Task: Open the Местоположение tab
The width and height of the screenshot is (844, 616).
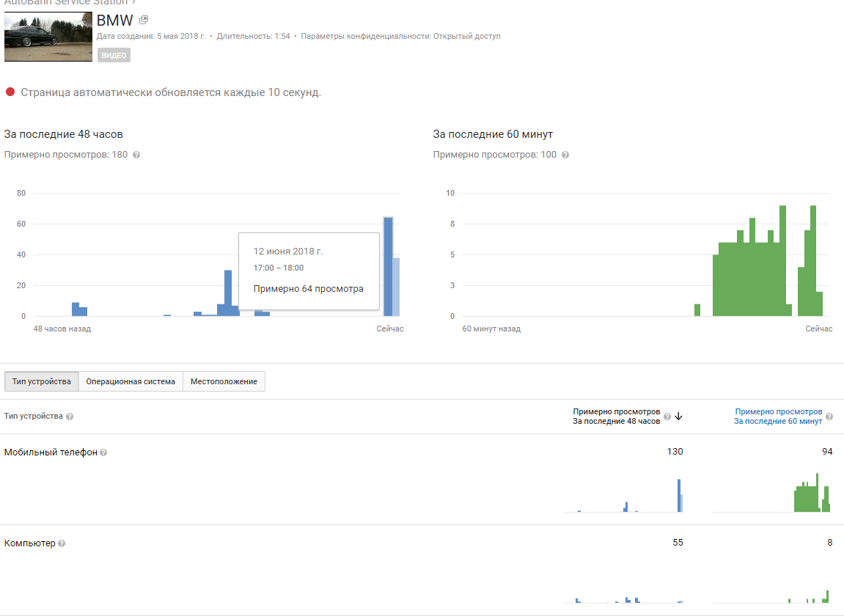Action: [224, 381]
